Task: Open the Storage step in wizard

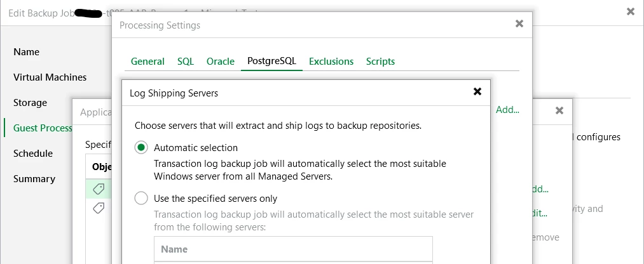Action: click(x=30, y=103)
